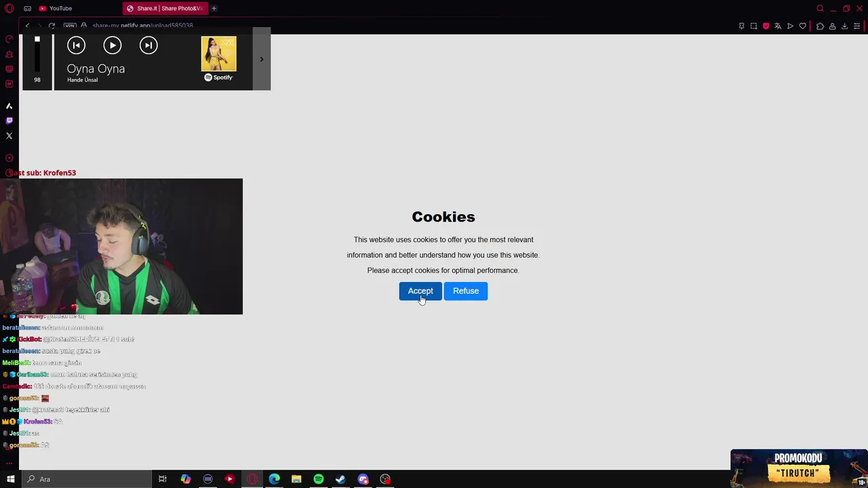Open Discord from the taskbar
Viewport: 868px width, 488px height.
point(363,479)
